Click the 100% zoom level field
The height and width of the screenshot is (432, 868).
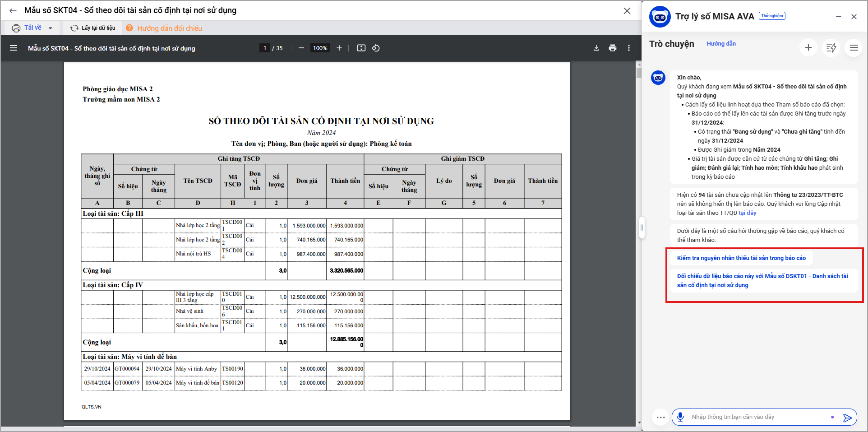tap(320, 48)
